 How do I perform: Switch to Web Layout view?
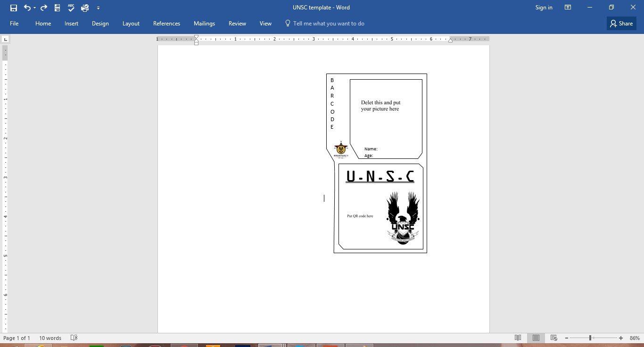[553, 338]
